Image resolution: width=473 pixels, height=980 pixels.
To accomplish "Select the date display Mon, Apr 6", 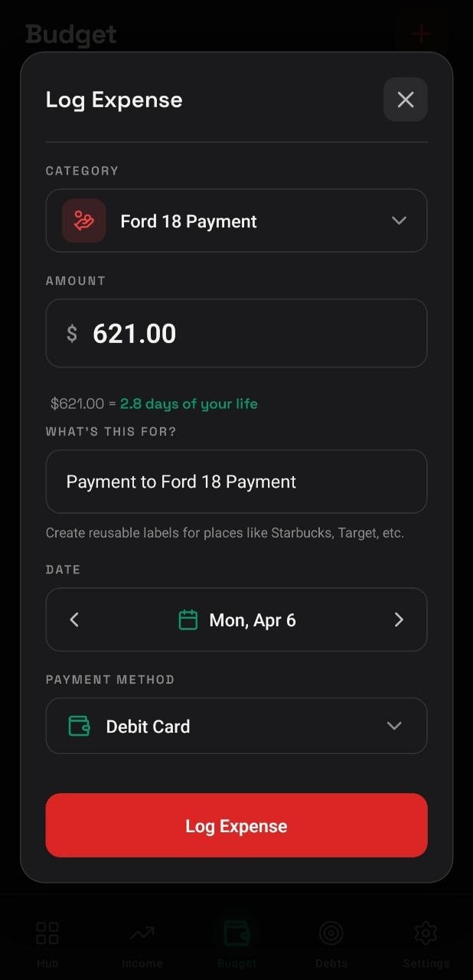I will [x=253, y=619].
